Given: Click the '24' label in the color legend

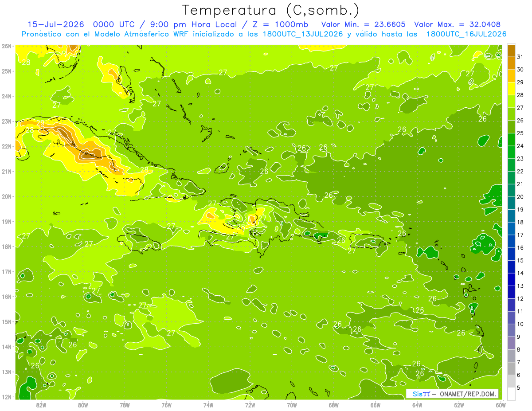Looking at the screenshot, I should pos(520,146).
